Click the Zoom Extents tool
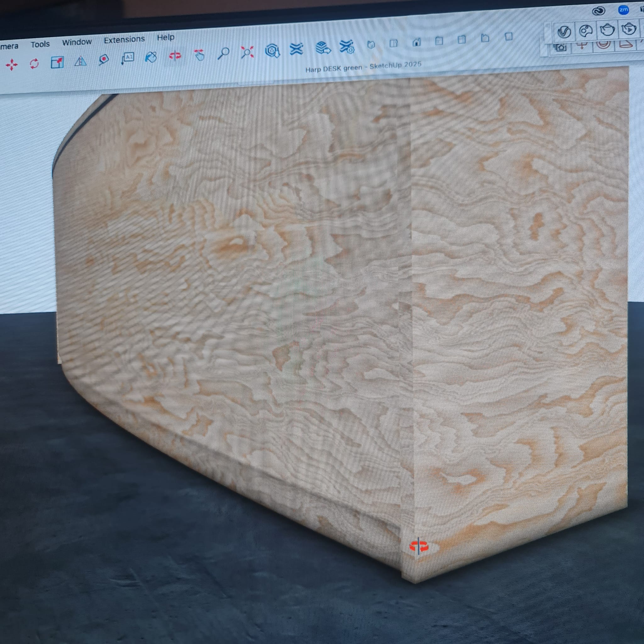644x644 pixels. coord(247,52)
